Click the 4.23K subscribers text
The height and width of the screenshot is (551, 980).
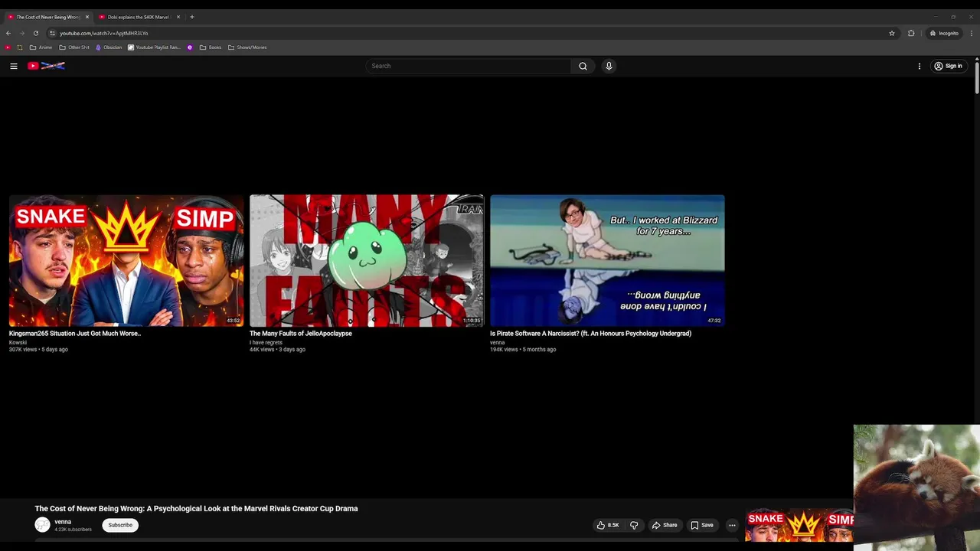coord(73,530)
